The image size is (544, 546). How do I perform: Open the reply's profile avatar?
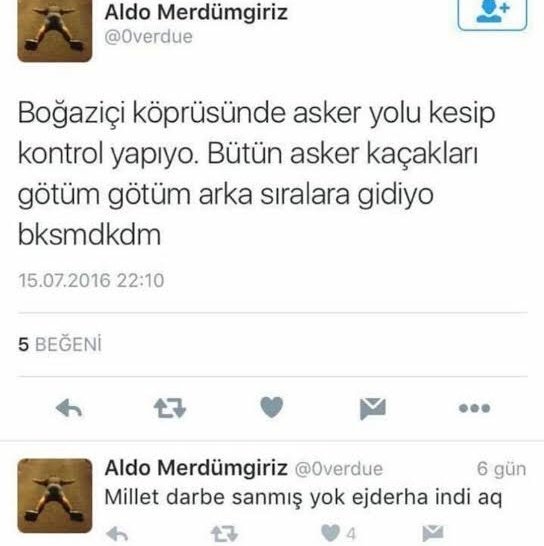click(55, 496)
